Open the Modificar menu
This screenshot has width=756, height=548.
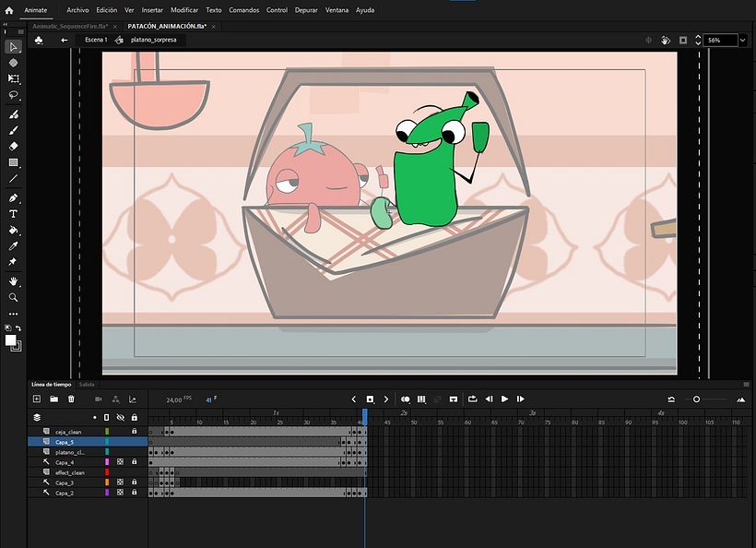click(184, 10)
